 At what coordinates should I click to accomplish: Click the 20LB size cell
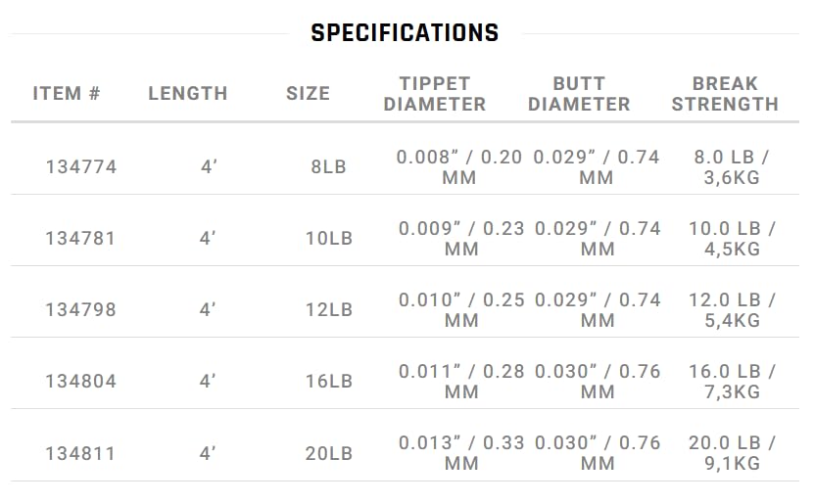329,454
